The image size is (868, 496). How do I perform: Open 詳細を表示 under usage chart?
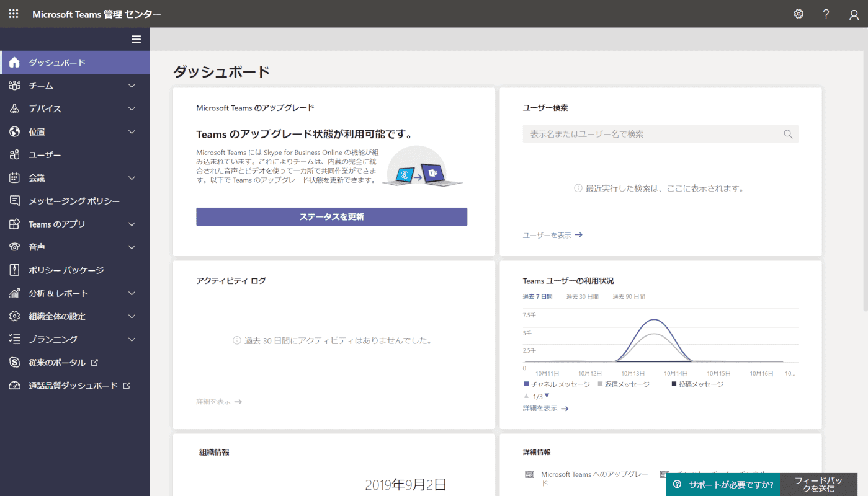[546, 408]
